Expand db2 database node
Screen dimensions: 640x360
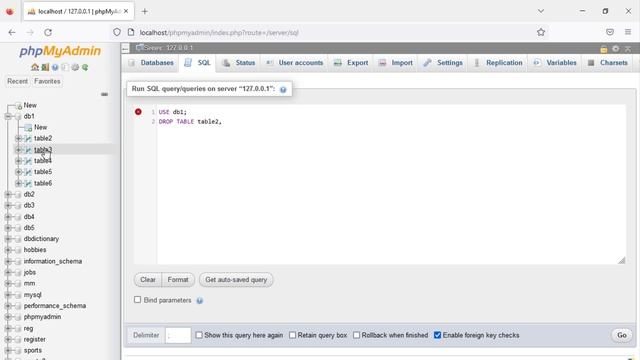tap(8, 194)
